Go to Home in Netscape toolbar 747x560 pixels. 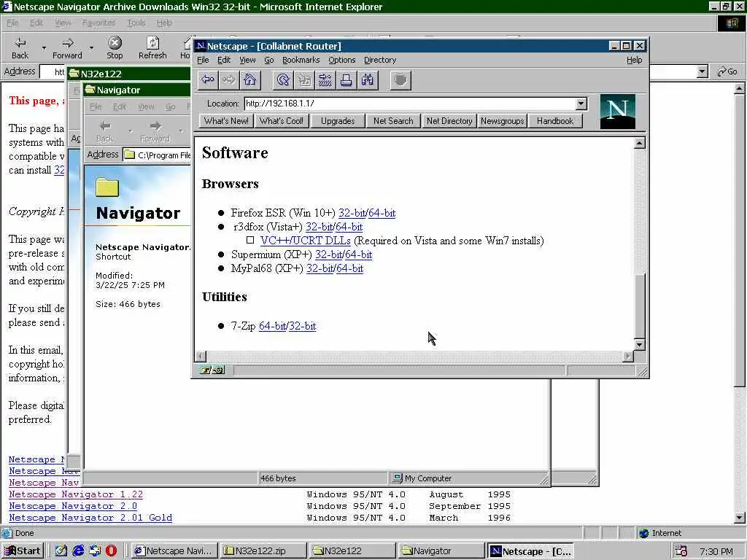point(249,79)
